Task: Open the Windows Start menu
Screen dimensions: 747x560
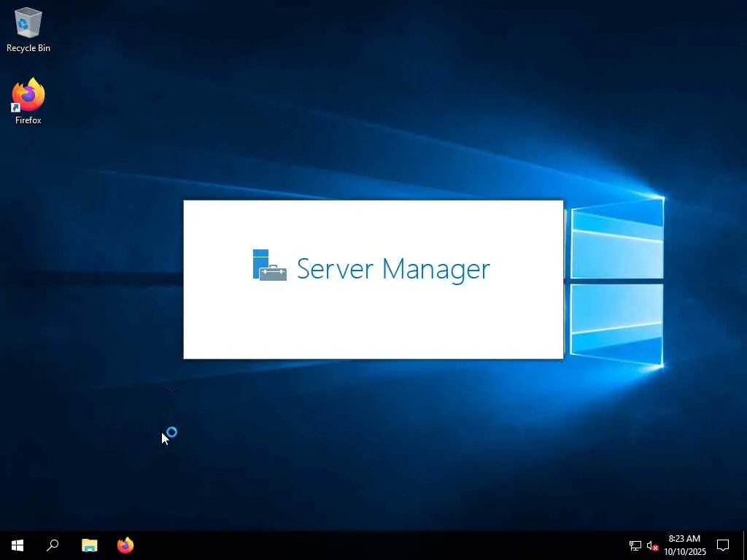Action: click(18, 545)
